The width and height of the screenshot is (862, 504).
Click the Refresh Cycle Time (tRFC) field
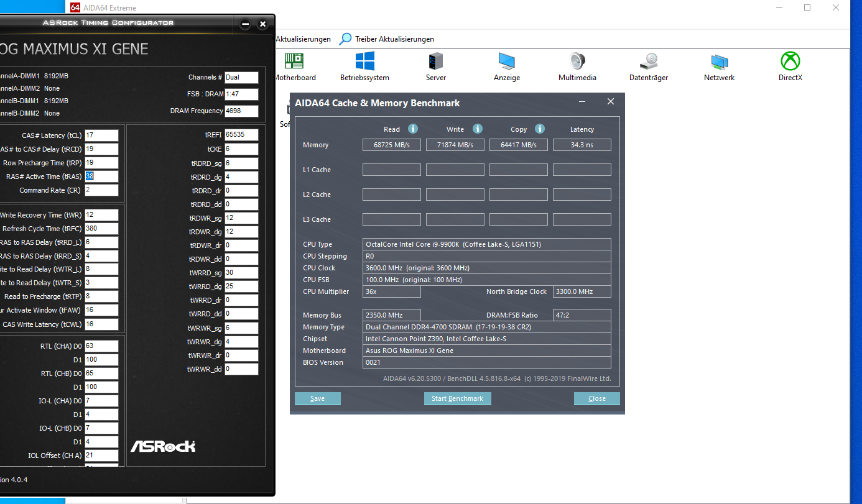pos(101,229)
